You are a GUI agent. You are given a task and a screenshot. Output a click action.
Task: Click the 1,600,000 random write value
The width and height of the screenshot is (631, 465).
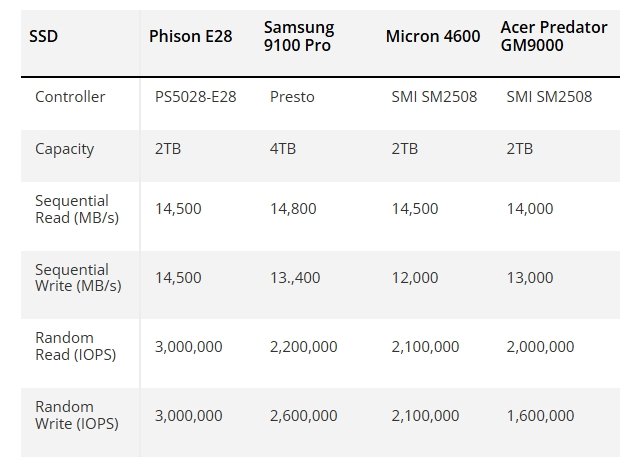point(540,415)
